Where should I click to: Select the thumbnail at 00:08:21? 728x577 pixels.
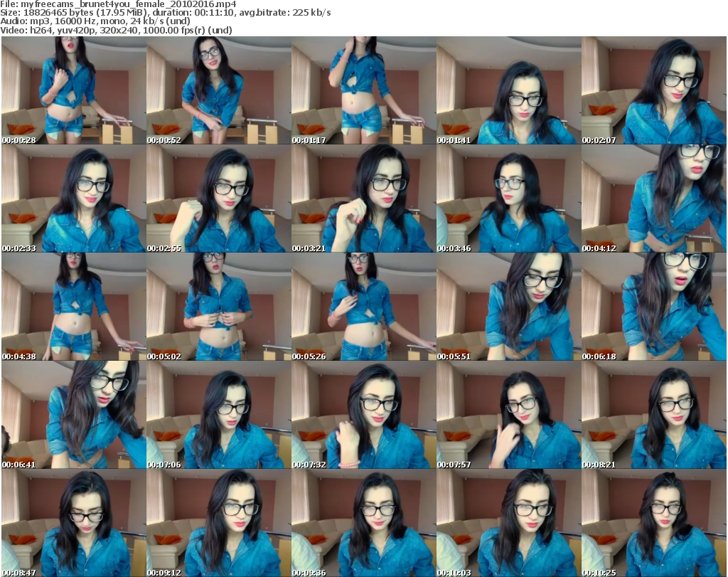click(654, 415)
